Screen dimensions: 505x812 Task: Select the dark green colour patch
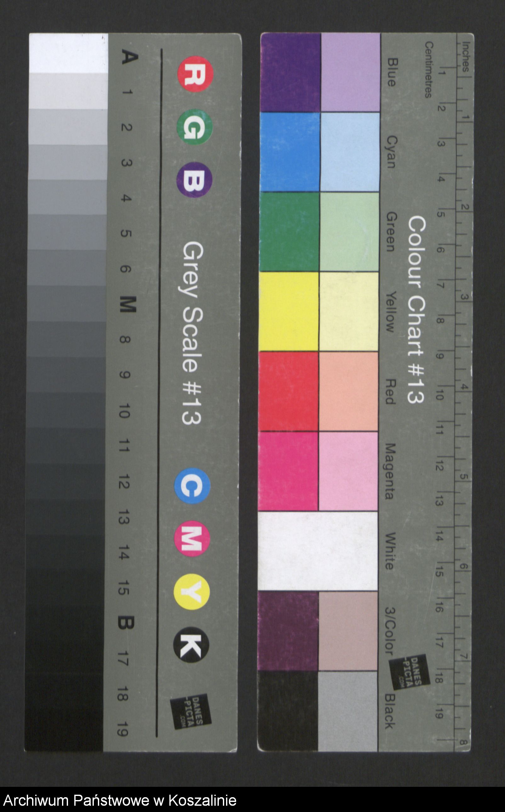(x=289, y=232)
